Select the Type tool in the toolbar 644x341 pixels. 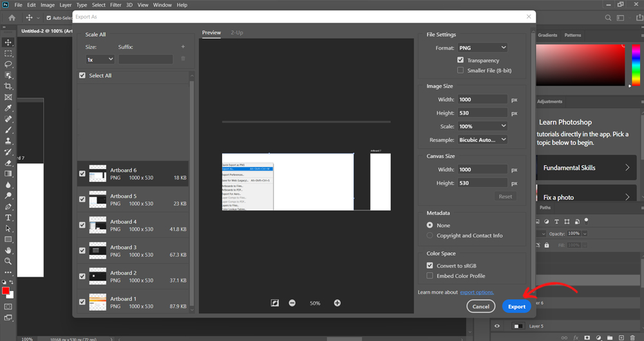8,217
